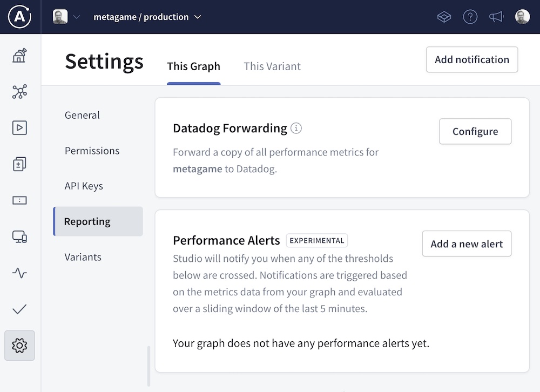The image size is (540, 392).
Task: Click the Add notification button
Action: pyautogui.click(x=472, y=59)
